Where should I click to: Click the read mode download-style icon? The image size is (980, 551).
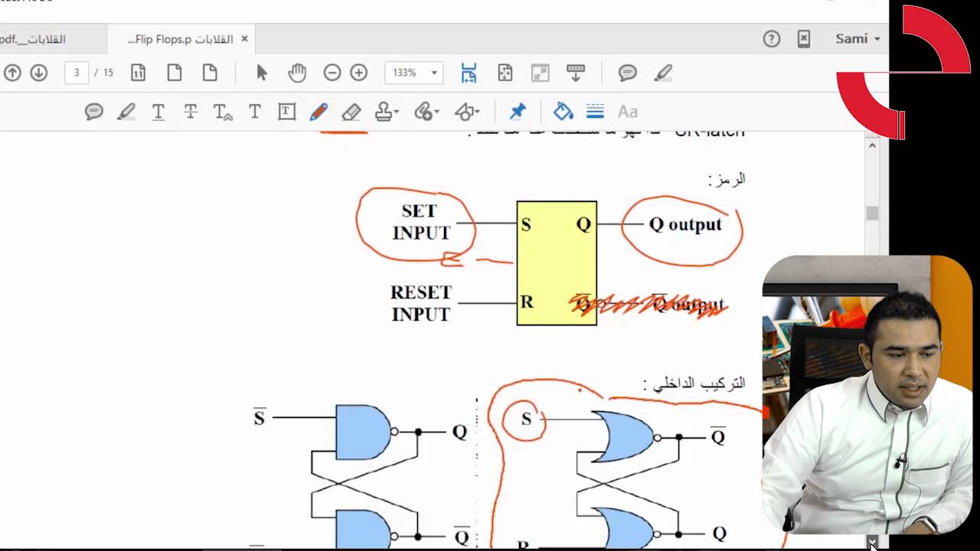[x=576, y=73]
